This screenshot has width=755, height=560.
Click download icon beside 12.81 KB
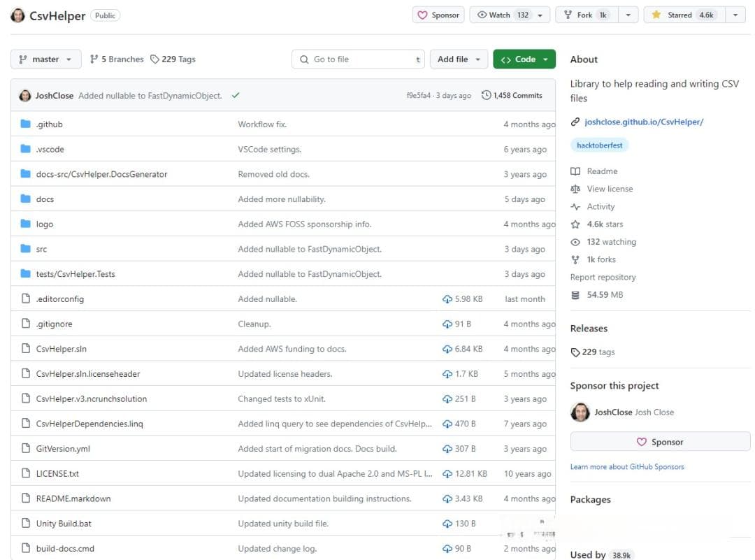(447, 474)
